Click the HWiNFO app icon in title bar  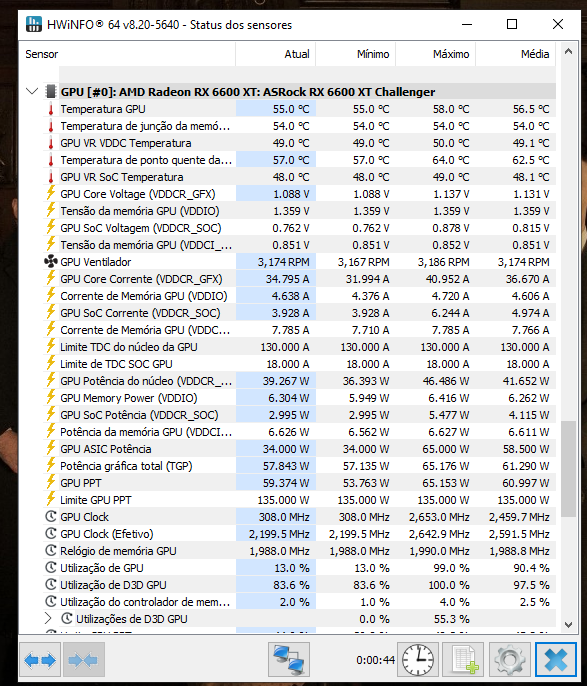34,24
